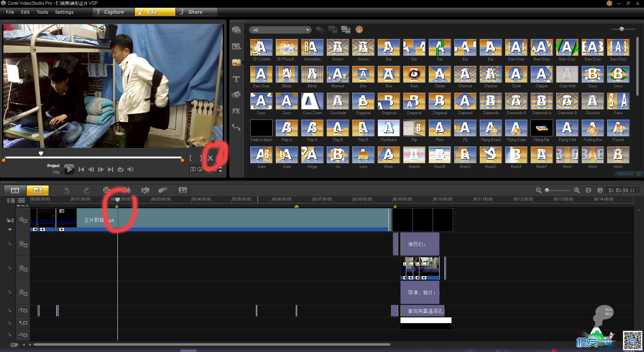Open the Subtitle Editor icon
644x352 pixels.
(x=183, y=190)
